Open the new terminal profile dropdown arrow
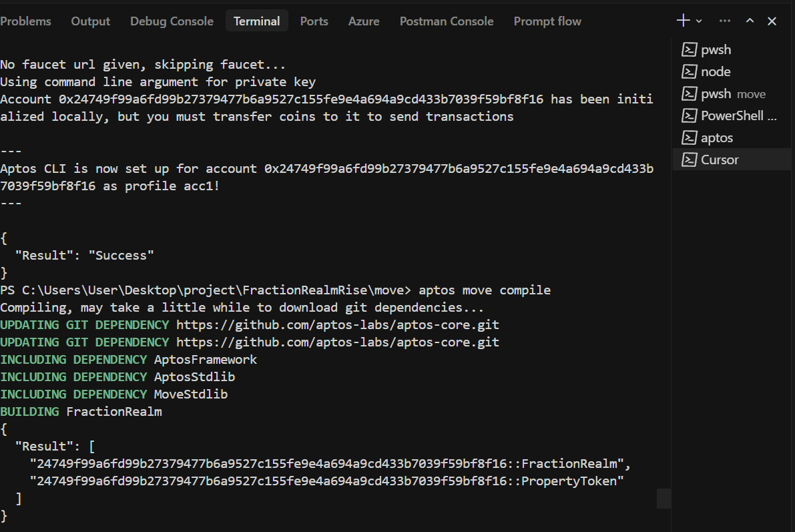The width and height of the screenshot is (795, 532). click(699, 21)
